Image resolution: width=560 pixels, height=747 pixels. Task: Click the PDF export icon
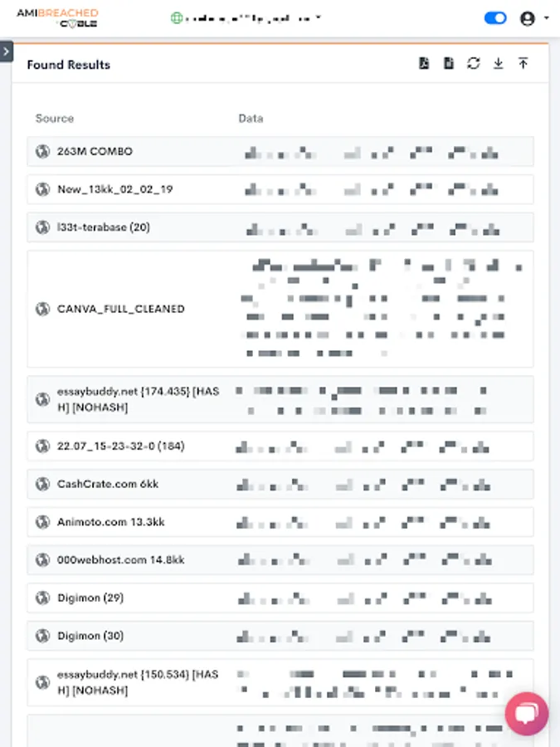[424, 63]
